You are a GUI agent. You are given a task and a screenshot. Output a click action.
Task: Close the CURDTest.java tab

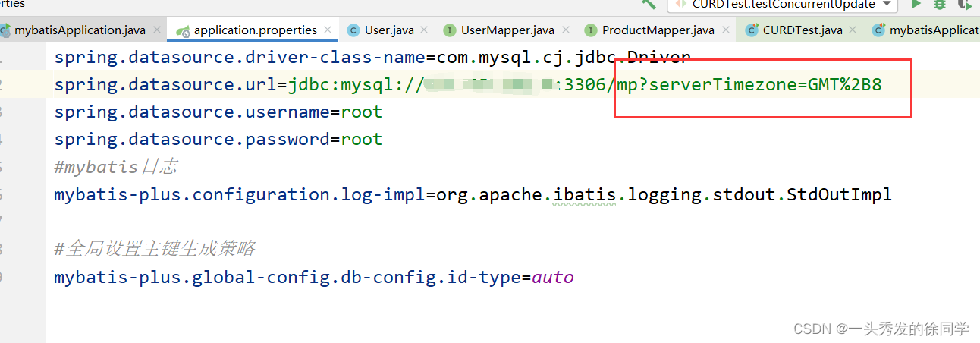click(x=853, y=30)
